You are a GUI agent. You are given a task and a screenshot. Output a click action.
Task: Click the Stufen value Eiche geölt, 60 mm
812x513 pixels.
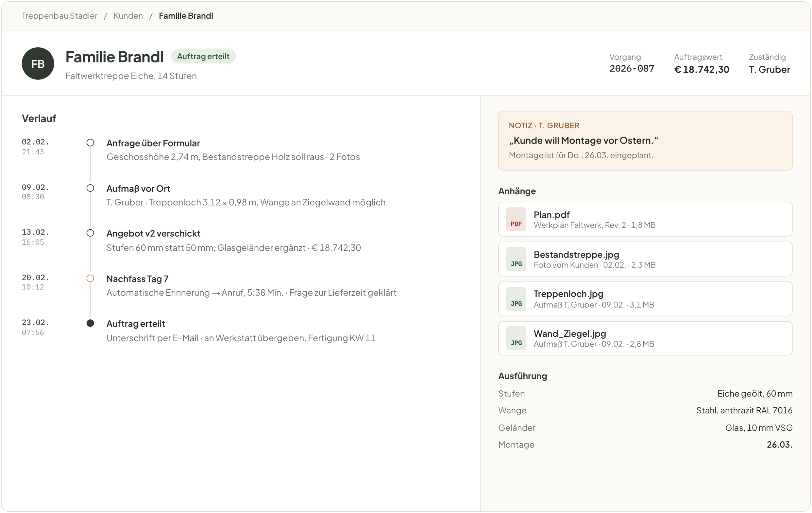(755, 394)
